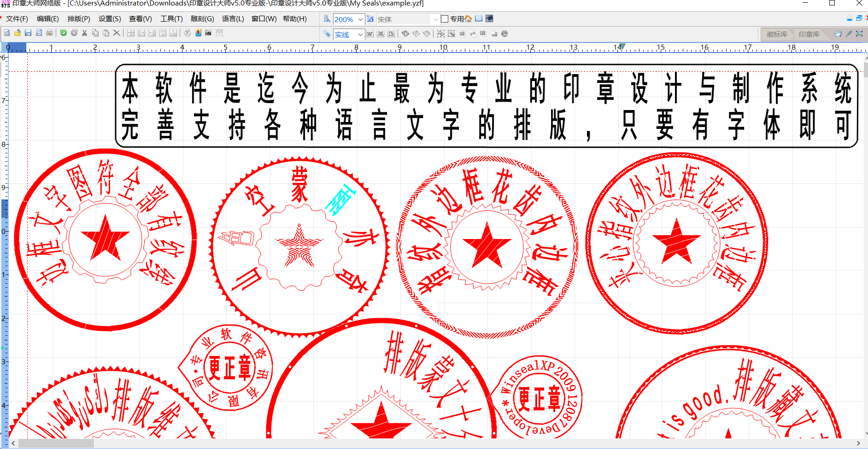Click the blue tag line-style icon
The height and width of the screenshot is (449, 868).
327,34
